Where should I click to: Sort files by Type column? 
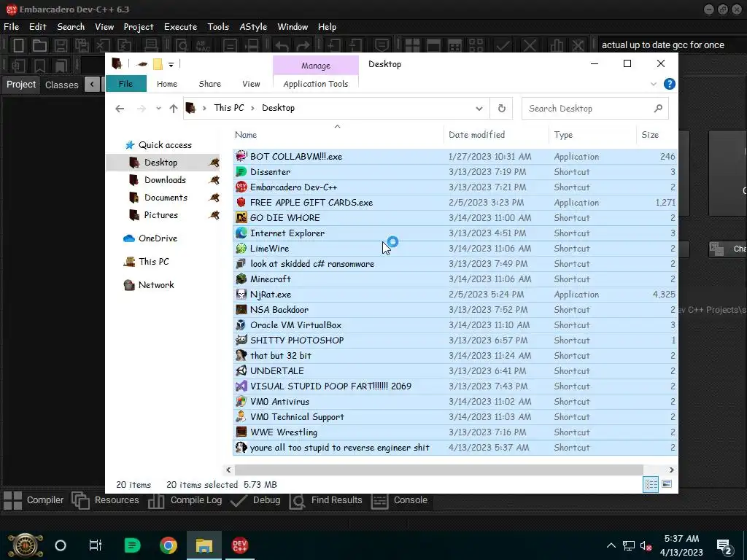click(563, 135)
